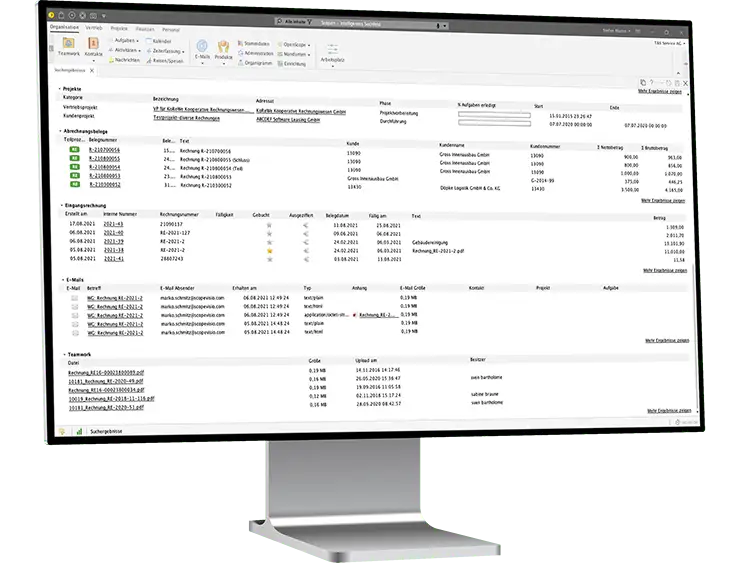Switch to the Personal ribbon tab
740x563 pixels.
tap(171, 30)
